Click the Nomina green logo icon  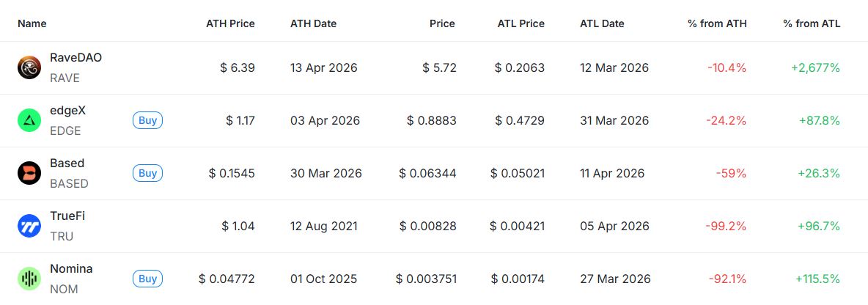(29, 279)
